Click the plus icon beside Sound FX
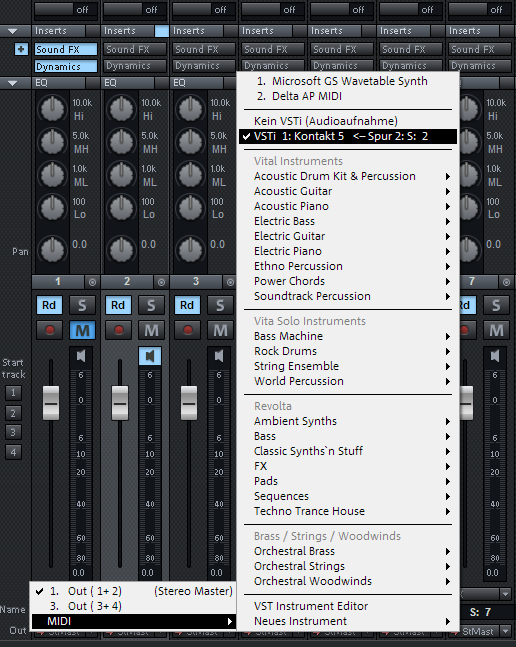516x647 pixels. click(x=21, y=49)
